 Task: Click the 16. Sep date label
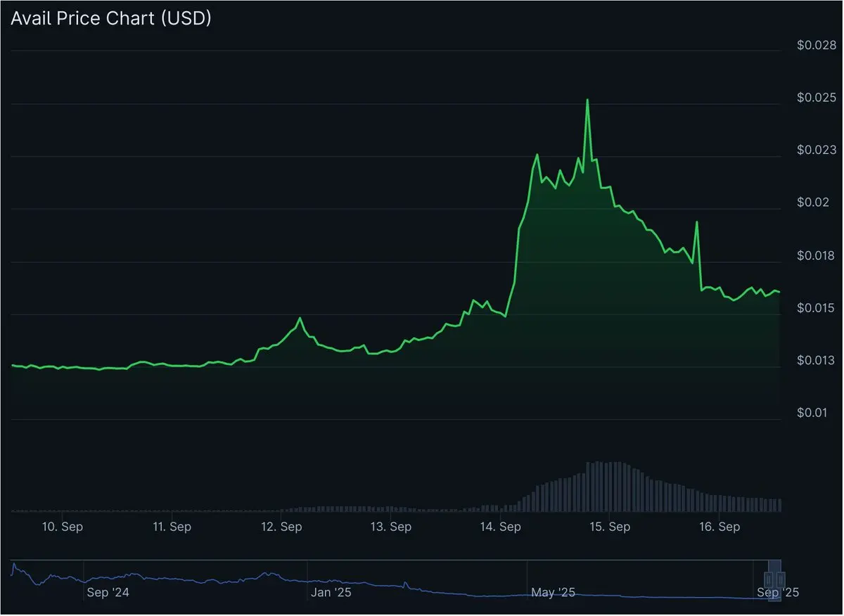tap(720, 527)
